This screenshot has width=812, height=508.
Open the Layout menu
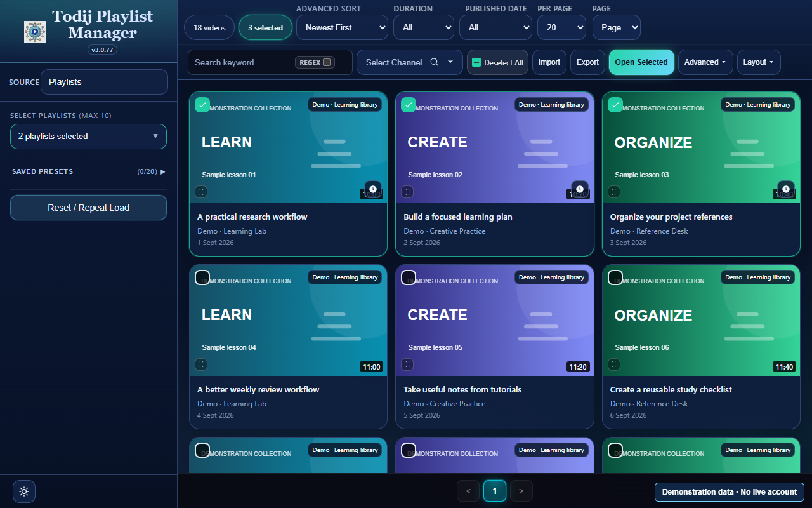[759, 62]
